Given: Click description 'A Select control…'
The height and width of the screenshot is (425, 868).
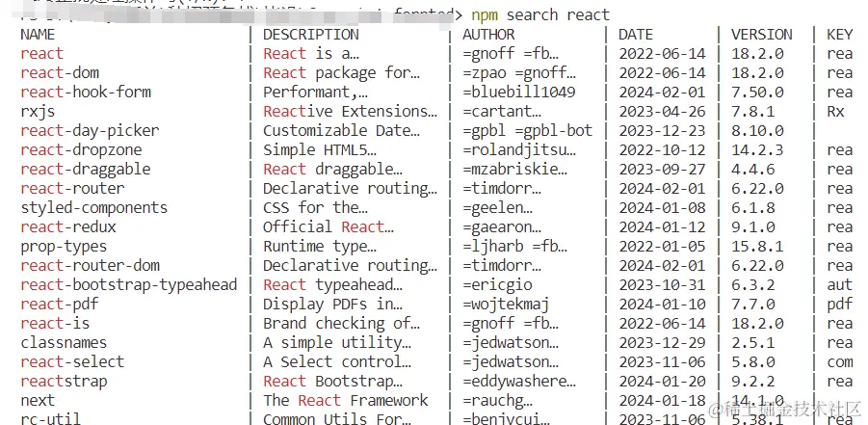Looking at the screenshot, I should 337,361.
